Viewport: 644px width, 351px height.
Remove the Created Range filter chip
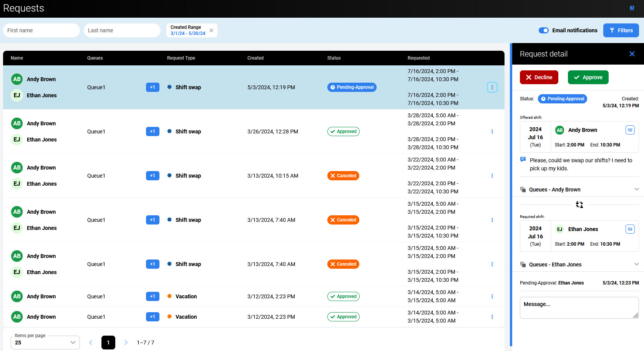[211, 30]
